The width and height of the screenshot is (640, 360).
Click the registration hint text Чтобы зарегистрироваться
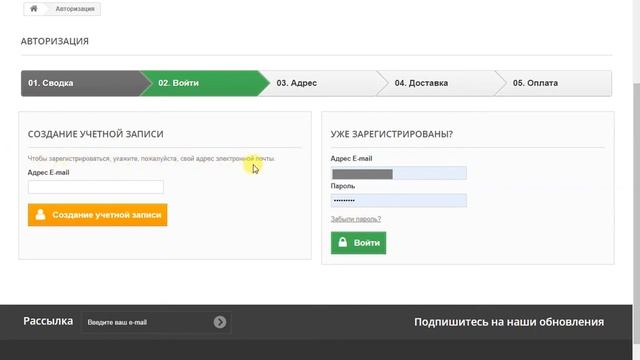click(151, 158)
